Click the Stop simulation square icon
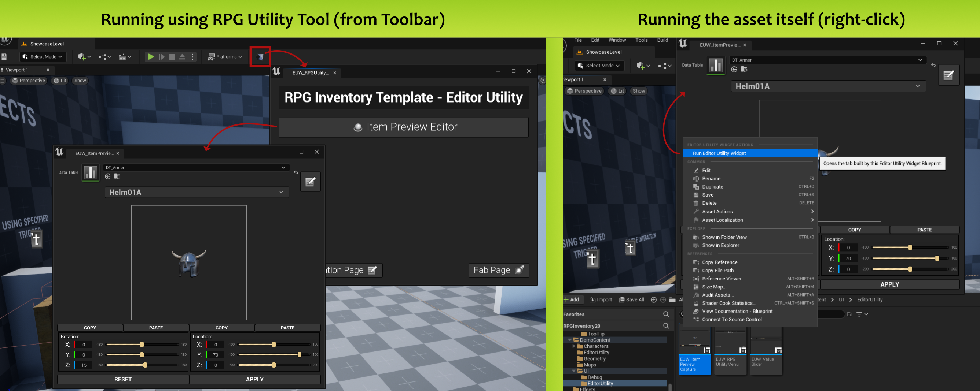The image size is (980, 391). [x=172, y=57]
